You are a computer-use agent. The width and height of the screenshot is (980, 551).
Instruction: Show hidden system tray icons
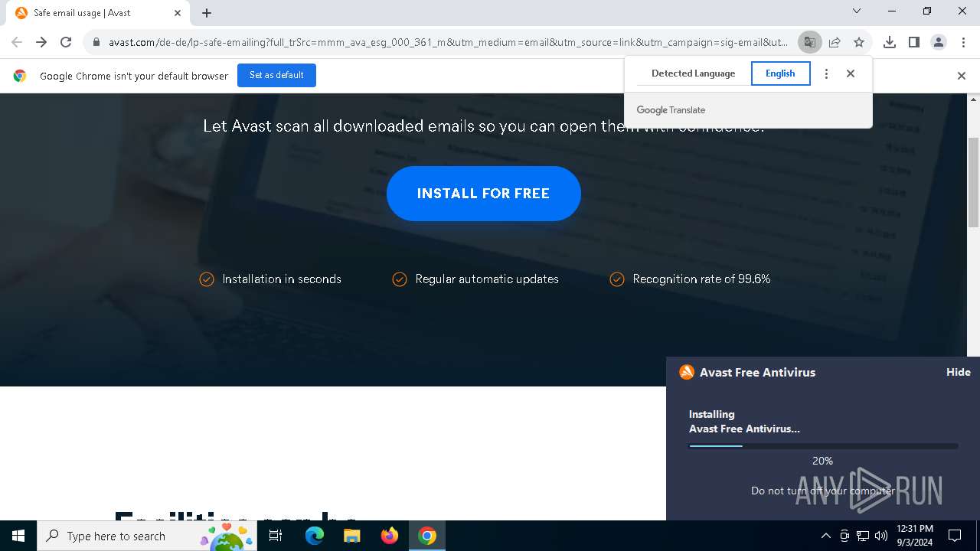click(825, 536)
